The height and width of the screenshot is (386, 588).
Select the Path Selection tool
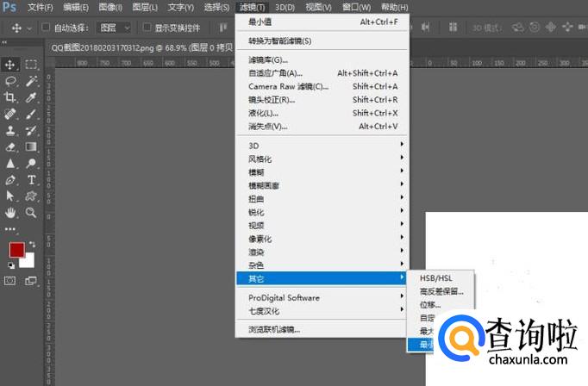pos(10,196)
